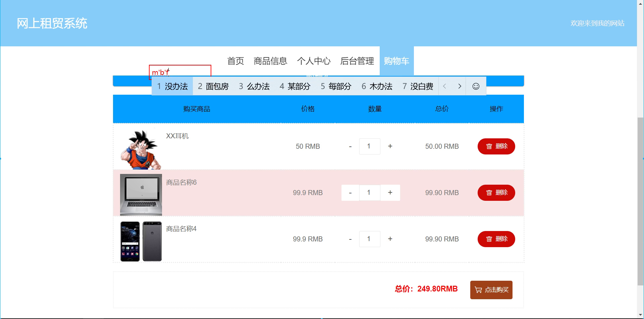Click the 总价：249.80RMB total text
This screenshot has width=644, height=319.
point(426,289)
